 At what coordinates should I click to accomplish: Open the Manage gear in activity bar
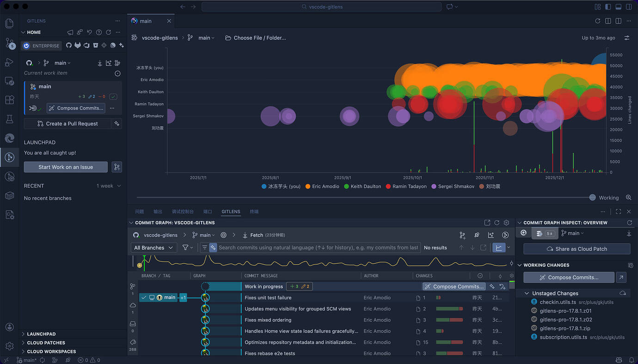coord(9,346)
